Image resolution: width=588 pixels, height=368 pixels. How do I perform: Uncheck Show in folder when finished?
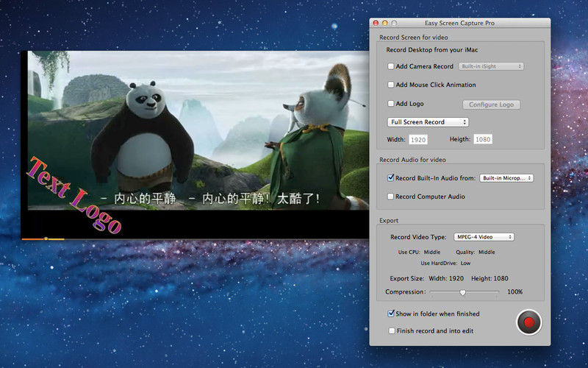pyautogui.click(x=391, y=314)
